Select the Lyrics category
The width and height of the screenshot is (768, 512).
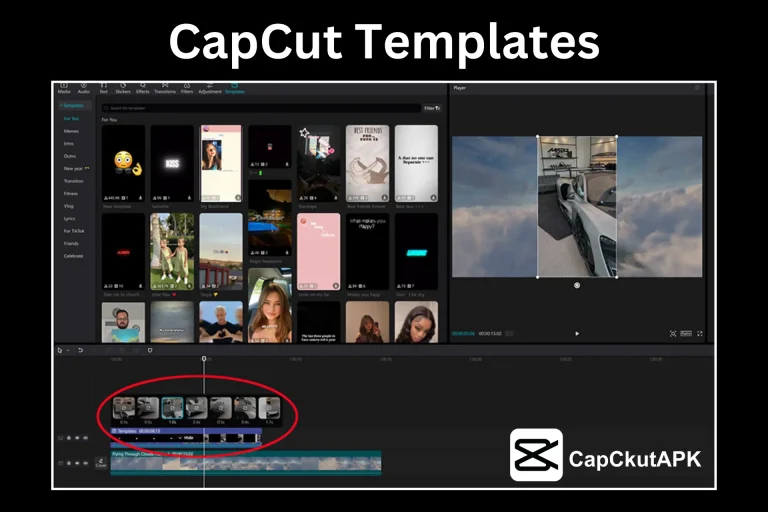tap(69, 219)
